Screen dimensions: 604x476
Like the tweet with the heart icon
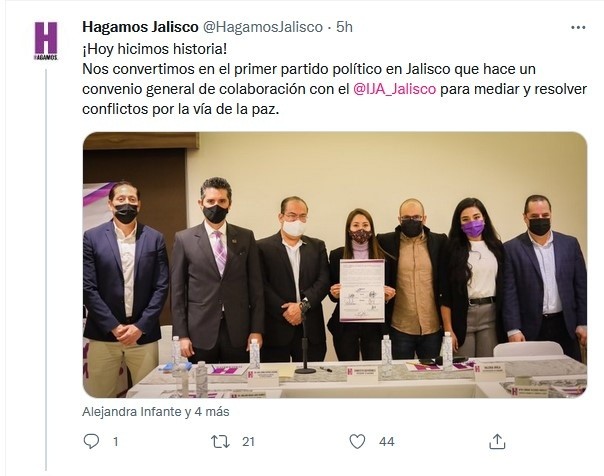[x=357, y=441]
